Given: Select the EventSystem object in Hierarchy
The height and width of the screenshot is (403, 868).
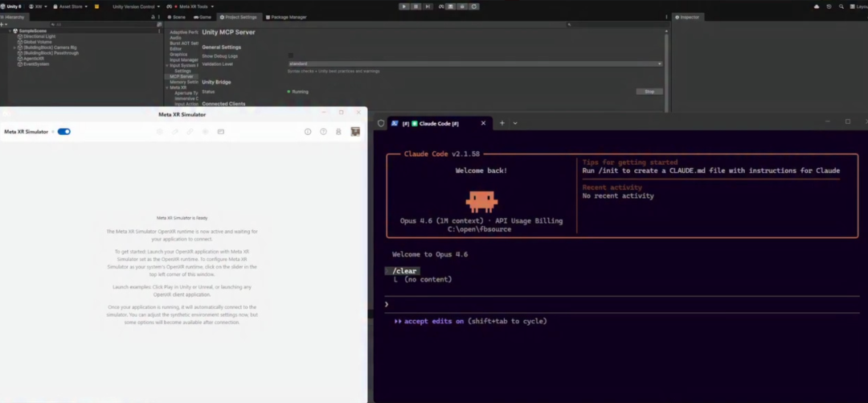Looking at the screenshot, I should point(36,64).
